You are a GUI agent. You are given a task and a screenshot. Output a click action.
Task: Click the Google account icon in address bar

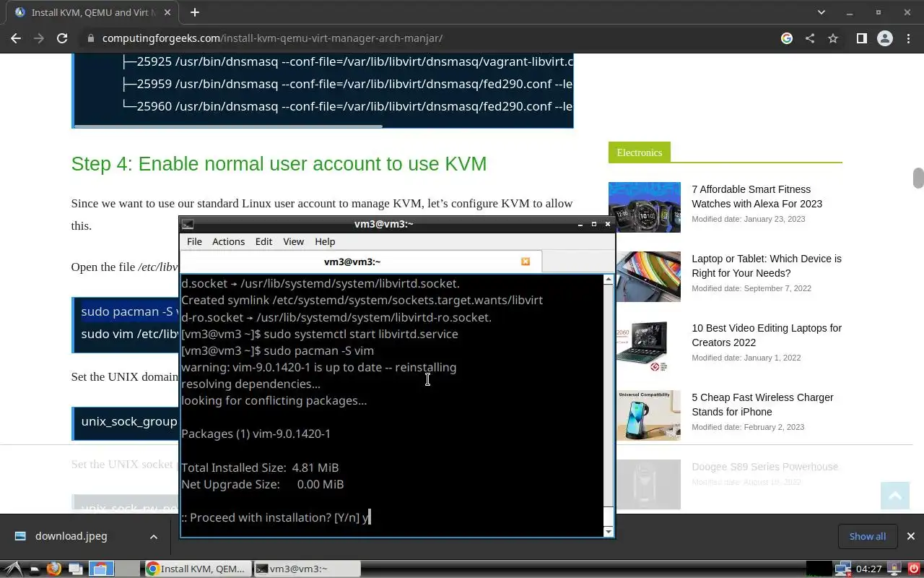coord(787,38)
